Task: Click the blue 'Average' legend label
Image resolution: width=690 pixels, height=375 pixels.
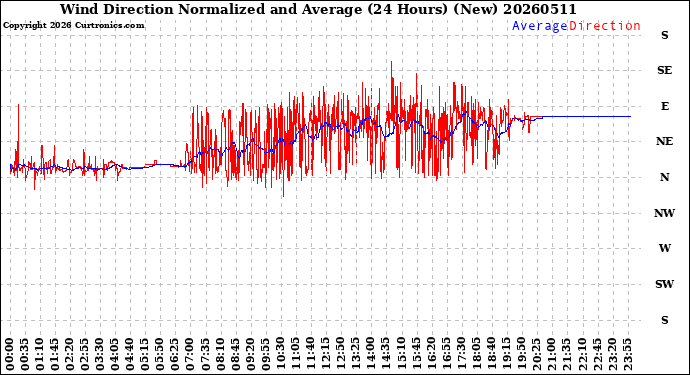Action: 540,26
